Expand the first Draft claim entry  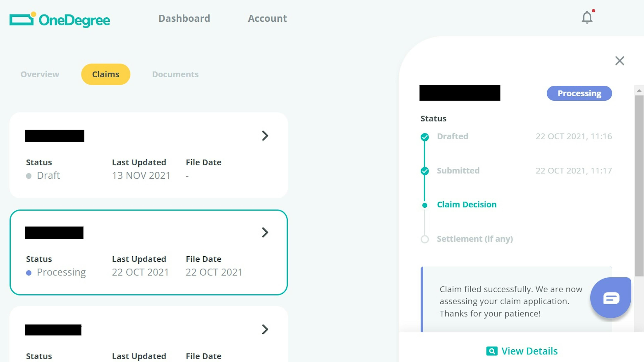tap(264, 136)
